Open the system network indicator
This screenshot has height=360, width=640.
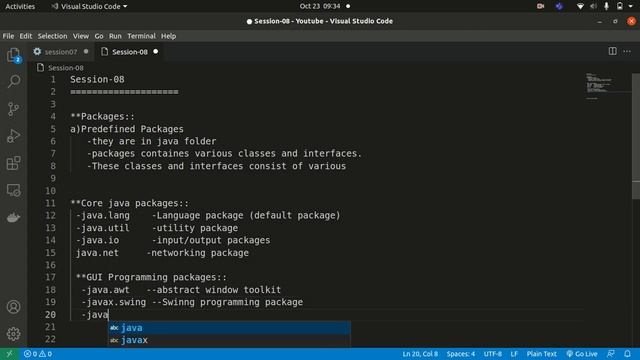tap(580, 6)
